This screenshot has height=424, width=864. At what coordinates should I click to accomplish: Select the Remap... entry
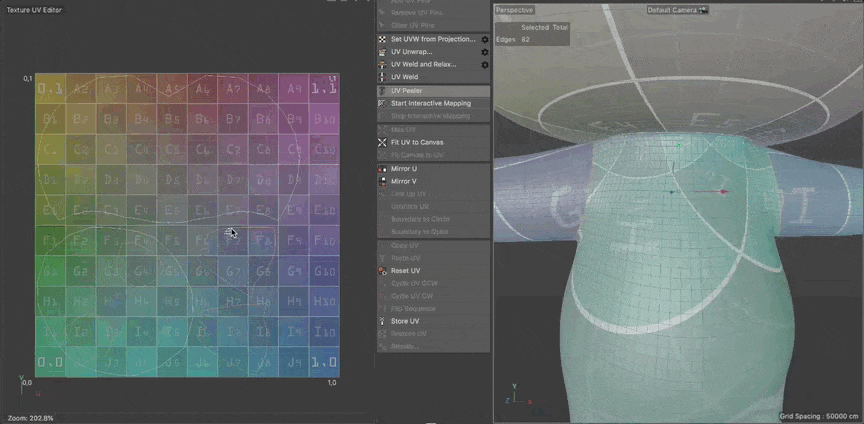[434, 346]
